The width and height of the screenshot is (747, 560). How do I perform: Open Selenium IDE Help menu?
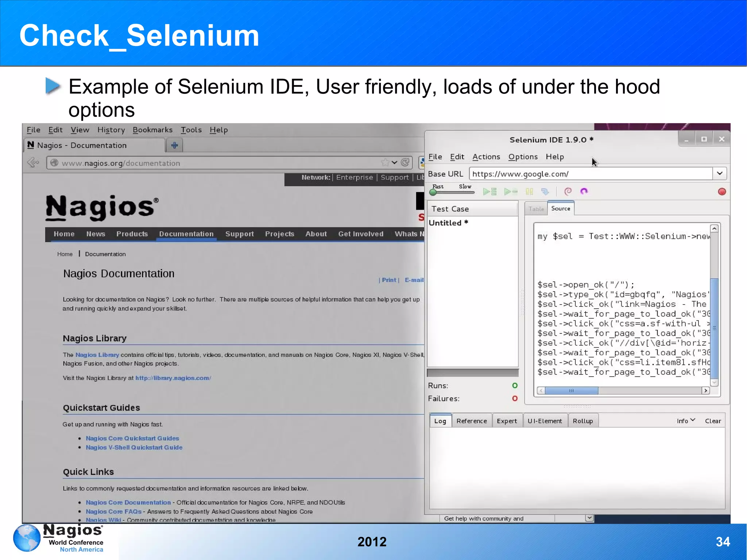[x=555, y=157]
